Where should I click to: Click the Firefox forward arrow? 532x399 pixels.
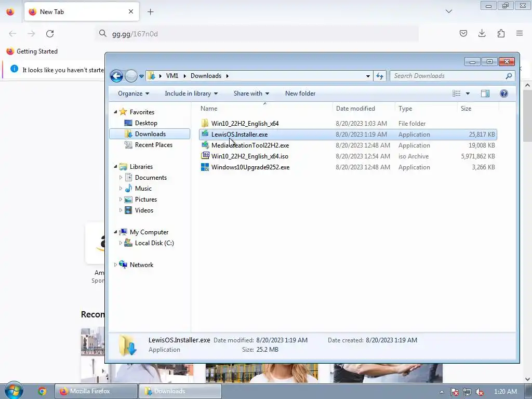point(31,34)
